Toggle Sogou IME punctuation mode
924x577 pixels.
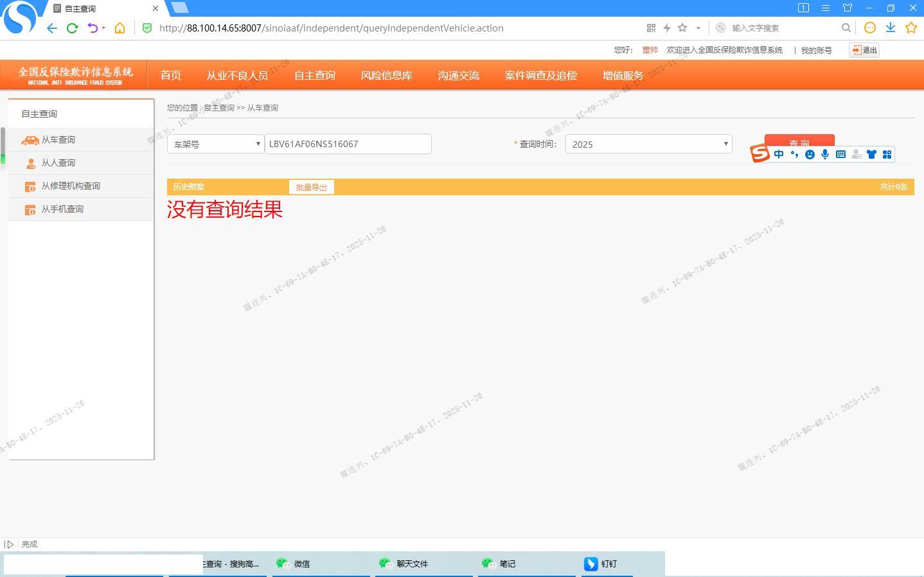[x=794, y=154]
